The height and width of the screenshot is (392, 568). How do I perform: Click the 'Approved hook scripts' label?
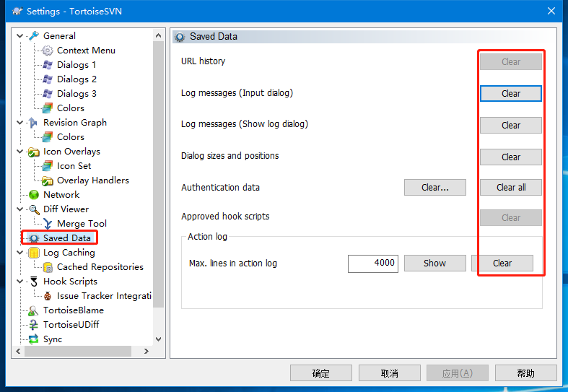225,217
